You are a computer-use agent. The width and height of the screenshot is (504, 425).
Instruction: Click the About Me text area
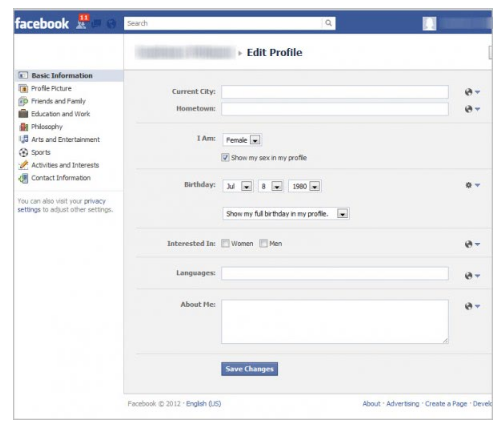(335, 322)
